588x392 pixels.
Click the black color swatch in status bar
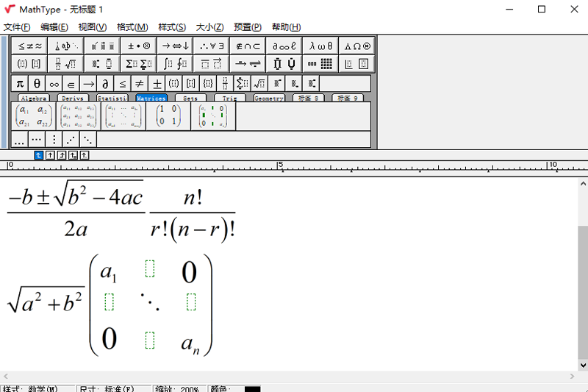click(253, 388)
